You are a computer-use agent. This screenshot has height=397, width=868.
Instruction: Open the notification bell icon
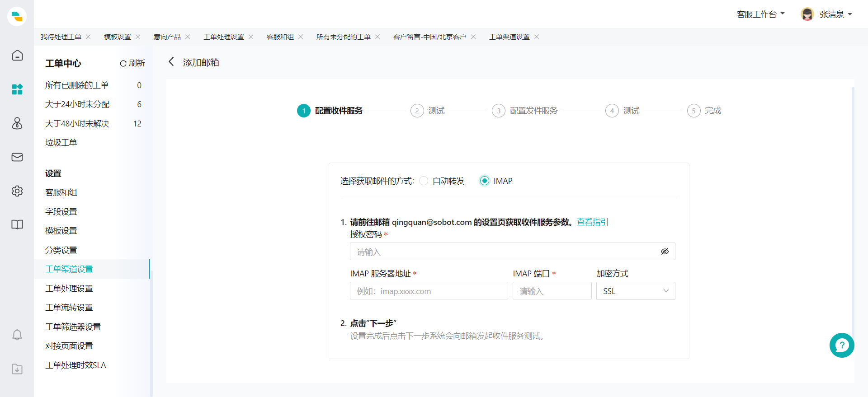[x=17, y=335]
